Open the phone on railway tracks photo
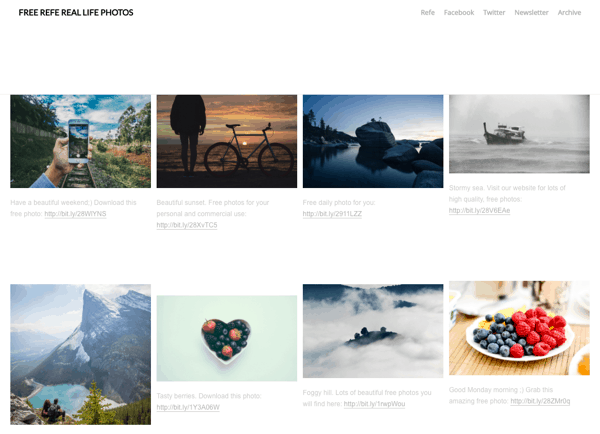 click(x=80, y=141)
